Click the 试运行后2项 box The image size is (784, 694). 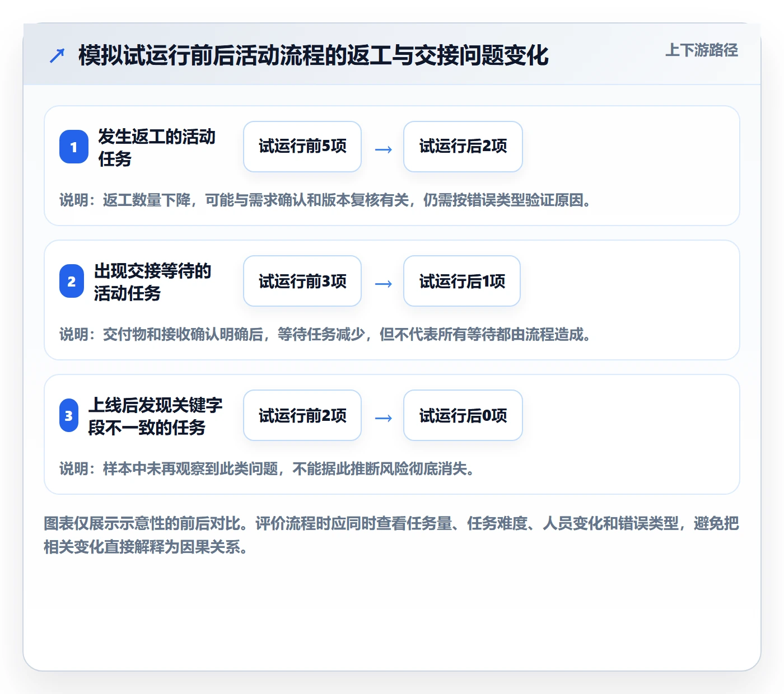[x=463, y=147]
